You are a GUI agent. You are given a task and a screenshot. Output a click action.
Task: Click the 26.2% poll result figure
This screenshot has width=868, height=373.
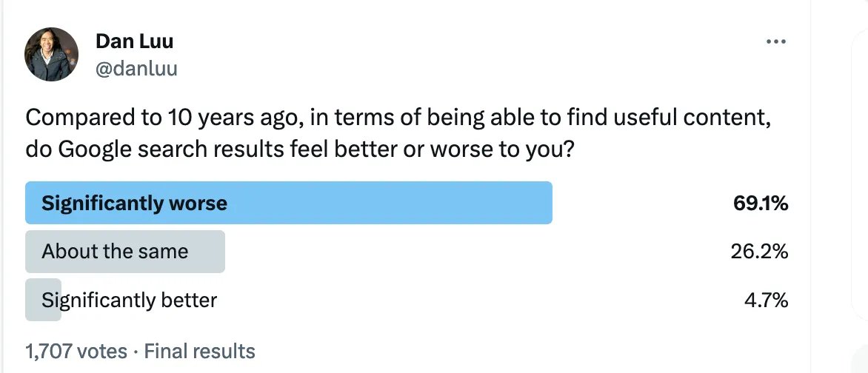point(759,252)
